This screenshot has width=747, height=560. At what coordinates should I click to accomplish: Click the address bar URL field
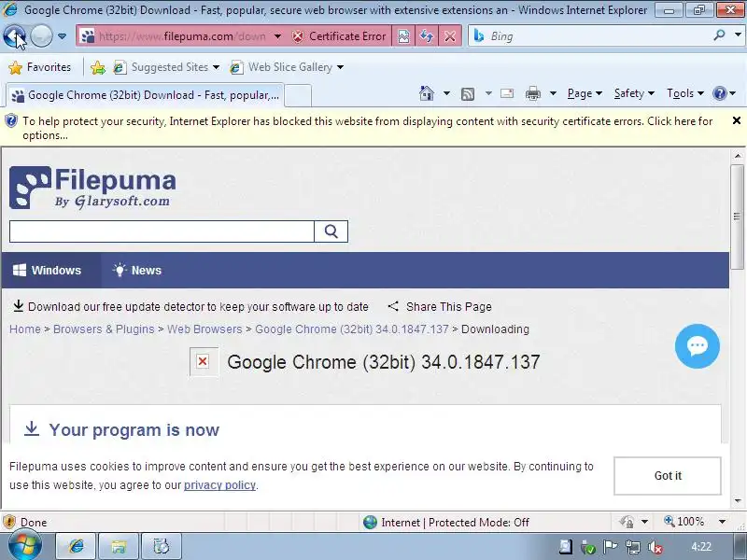182,36
